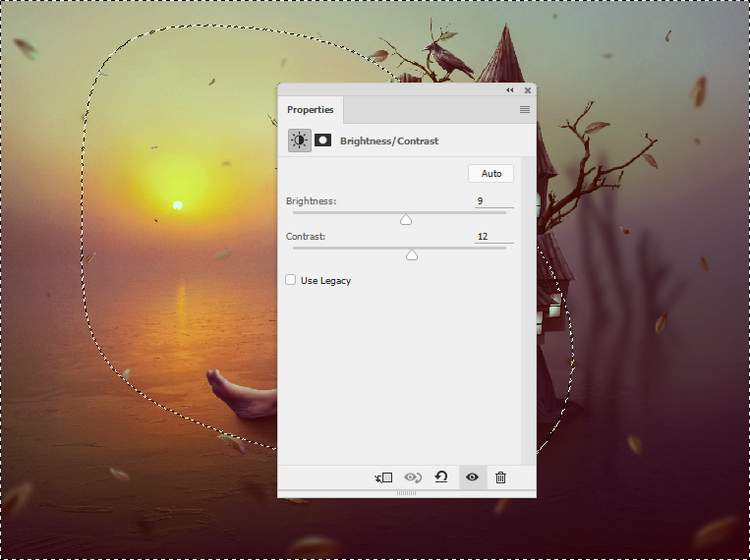Viewport: 750px width, 560px height.
Task: View previous state of the adjustment
Action: [x=413, y=477]
